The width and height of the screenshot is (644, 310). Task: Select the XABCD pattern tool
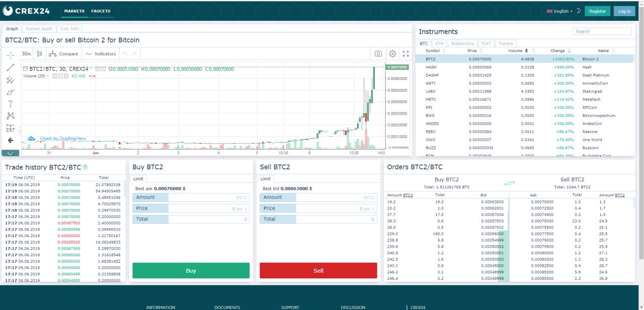[x=11, y=116]
